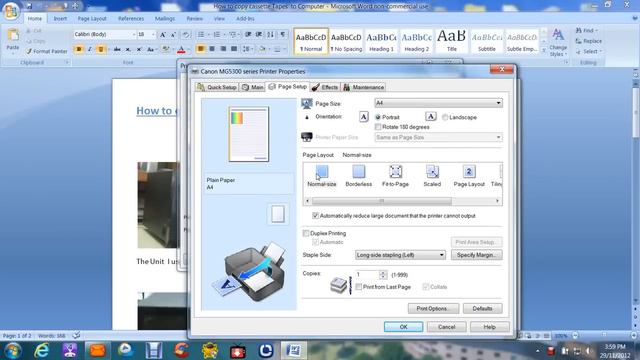
Task: Toggle Italic formatting in Word ribbon
Action: (x=90, y=49)
